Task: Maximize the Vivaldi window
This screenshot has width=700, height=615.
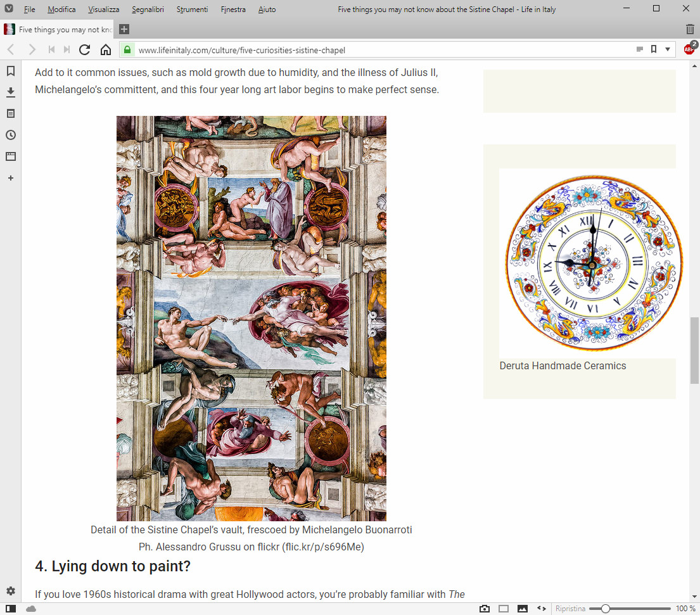Action: tap(656, 8)
